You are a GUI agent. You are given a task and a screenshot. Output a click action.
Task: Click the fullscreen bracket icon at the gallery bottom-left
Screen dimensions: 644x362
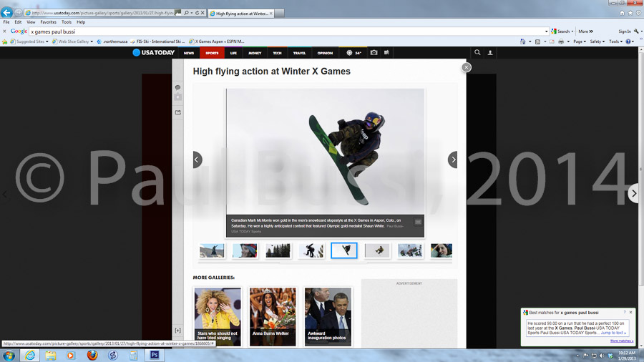point(178,331)
